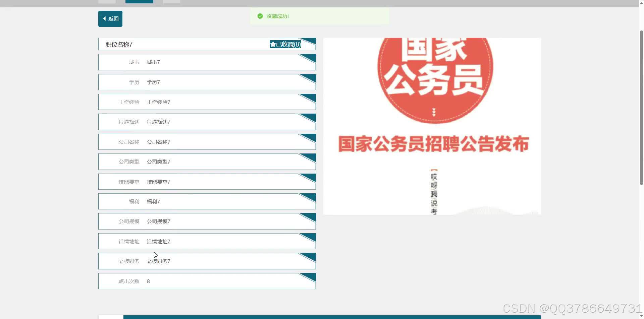Select the 公司规模7 value
Viewport: 644px width, 319px height.
click(158, 221)
